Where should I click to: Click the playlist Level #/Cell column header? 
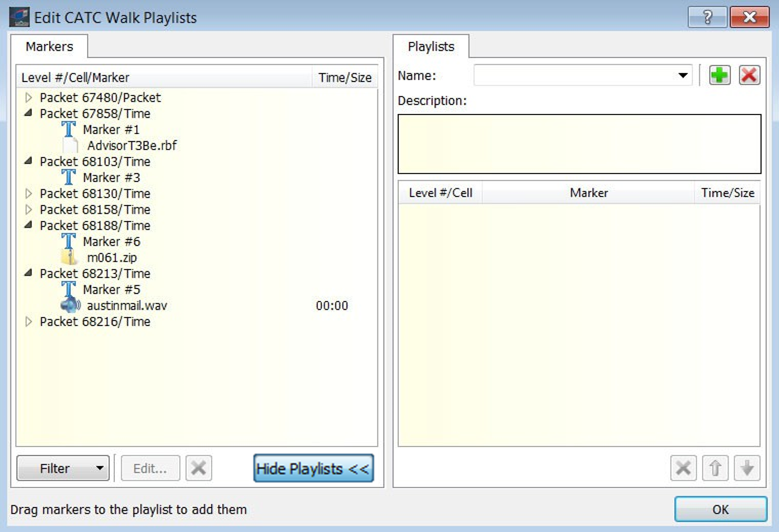[441, 193]
